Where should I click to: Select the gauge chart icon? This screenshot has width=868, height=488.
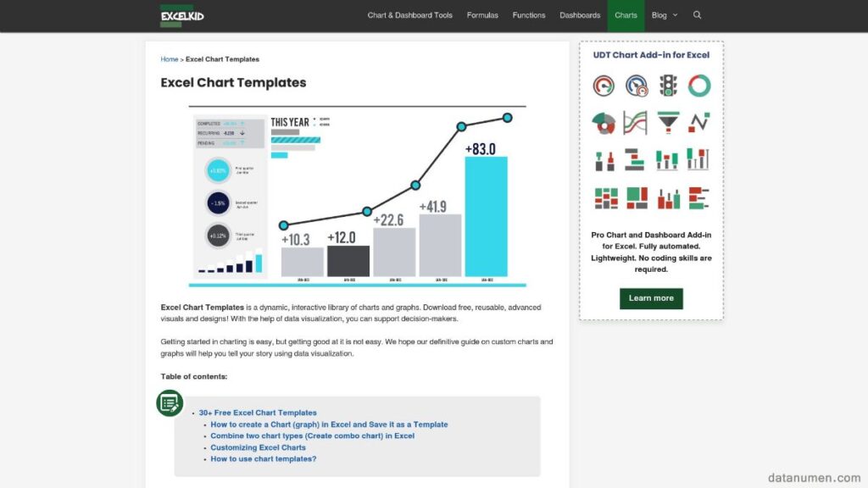(x=604, y=86)
